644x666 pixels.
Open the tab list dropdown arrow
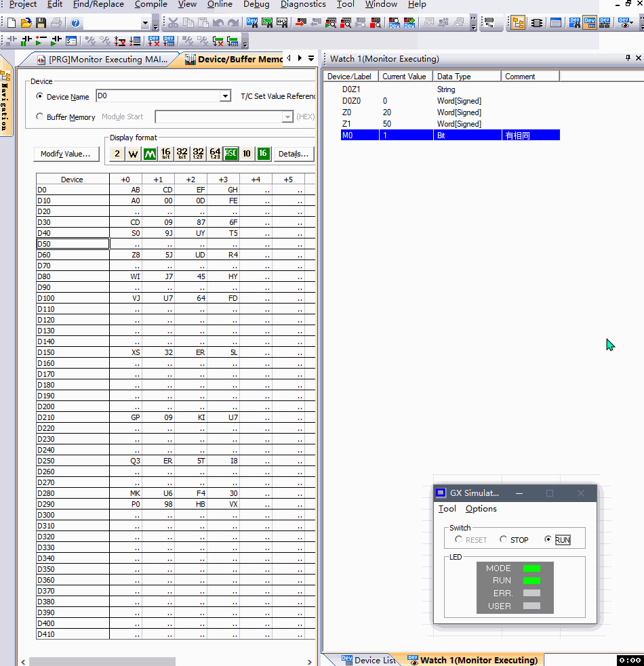coord(311,59)
